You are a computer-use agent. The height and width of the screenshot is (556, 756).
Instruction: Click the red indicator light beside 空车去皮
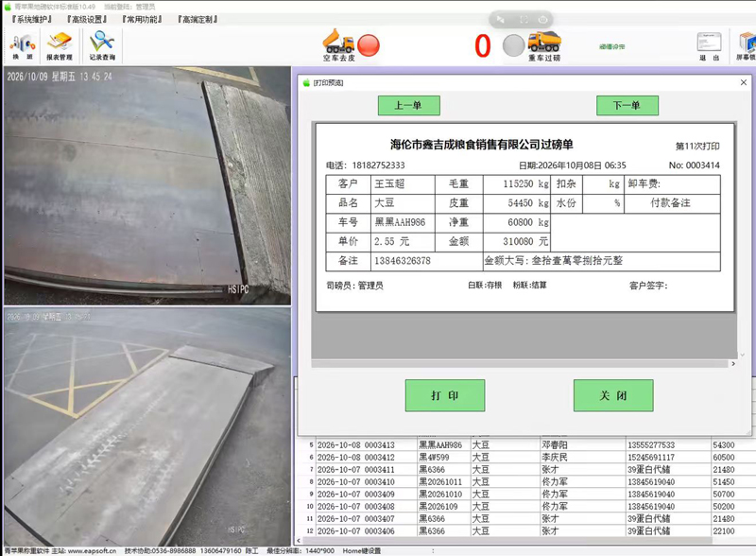click(369, 45)
